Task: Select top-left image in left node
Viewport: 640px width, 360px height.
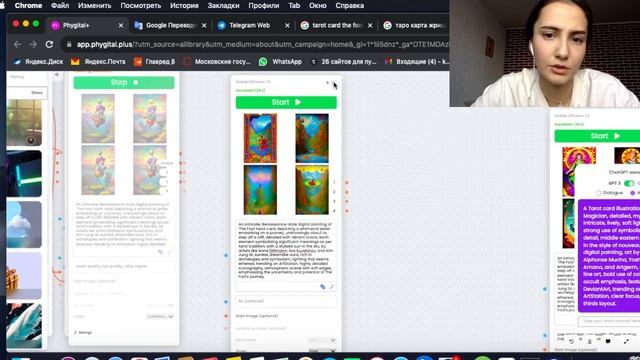Action: (98, 119)
